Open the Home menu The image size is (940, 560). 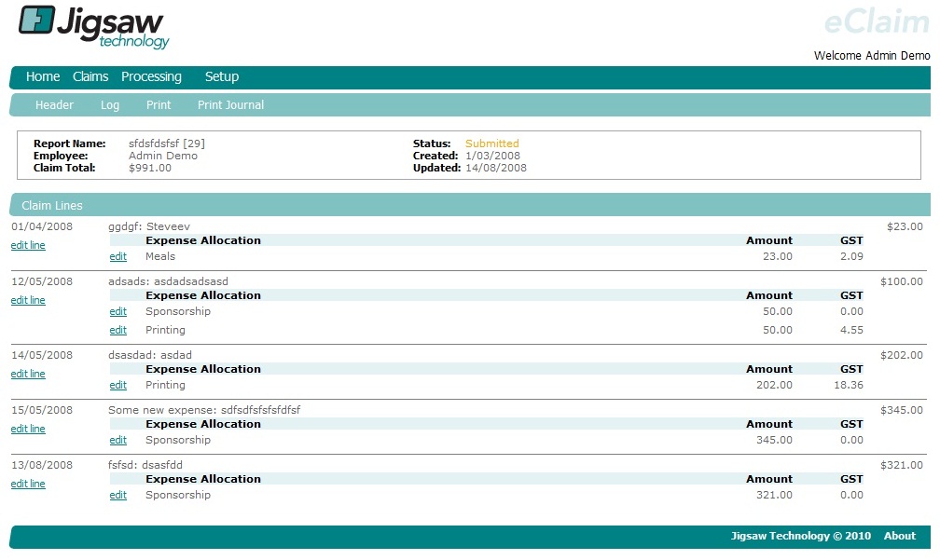[43, 77]
